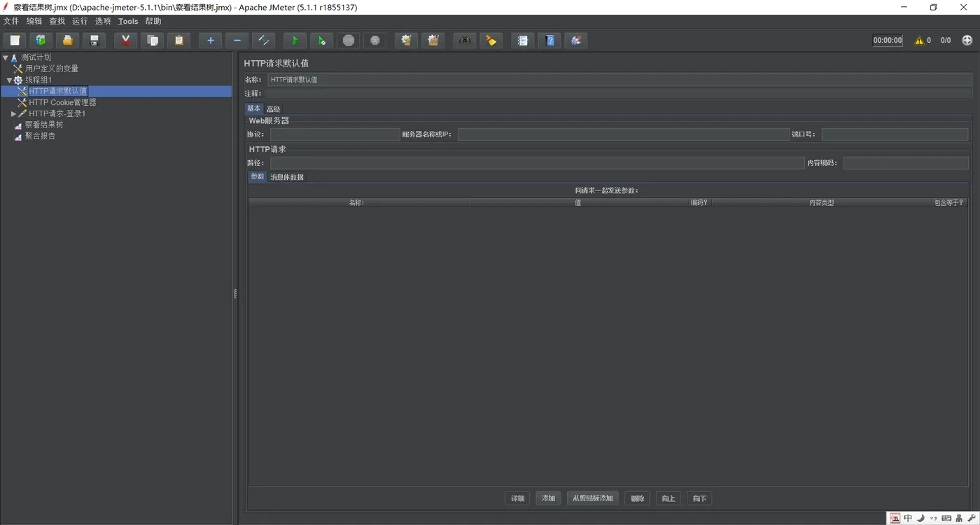Click the 端口号 input field
Screen dimensions: 980x525
click(x=896, y=134)
